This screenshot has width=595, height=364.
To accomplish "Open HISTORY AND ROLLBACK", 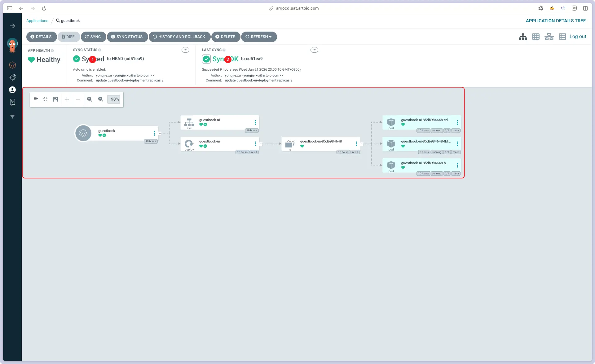I will pos(179,37).
